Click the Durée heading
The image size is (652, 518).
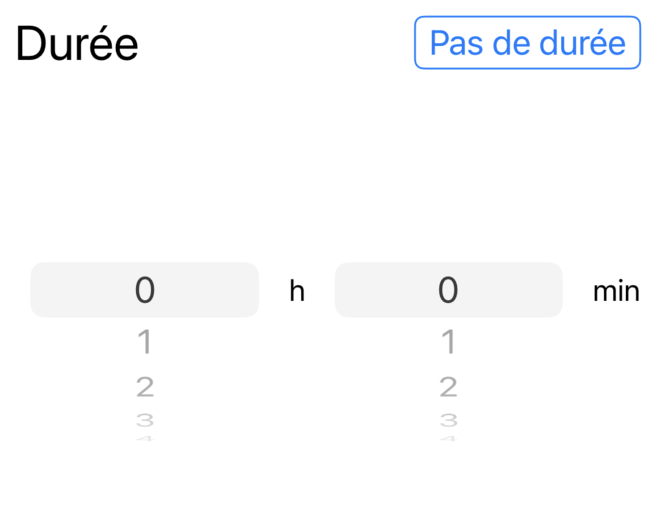pos(77,44)
